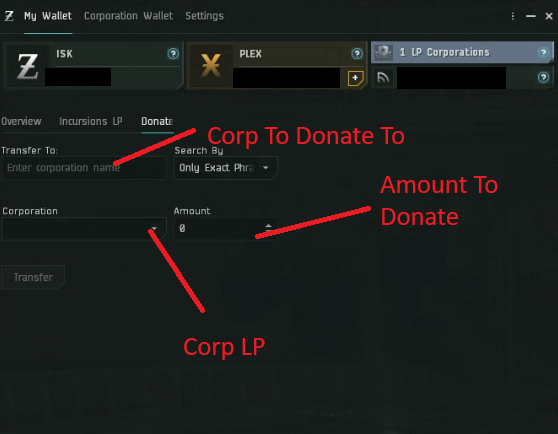
Task: Click the Transfer button
Action: point(33,277)
